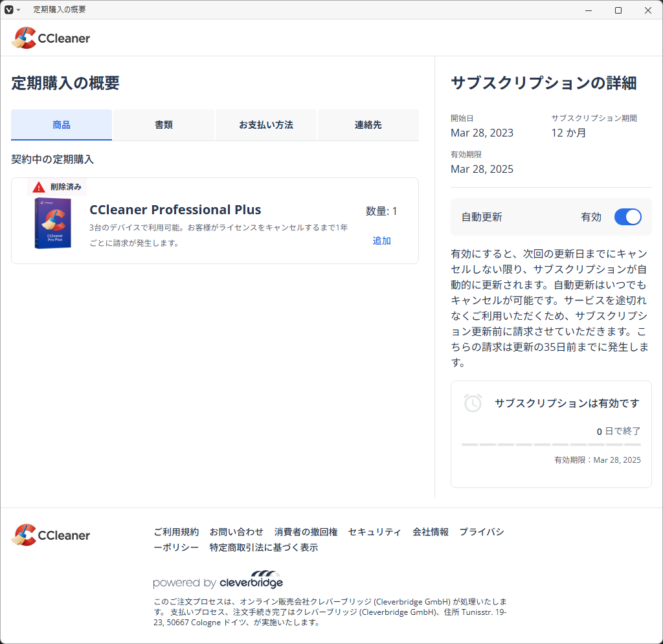
Task: Click the 数量: 1 text
Action: click(381, 211)
